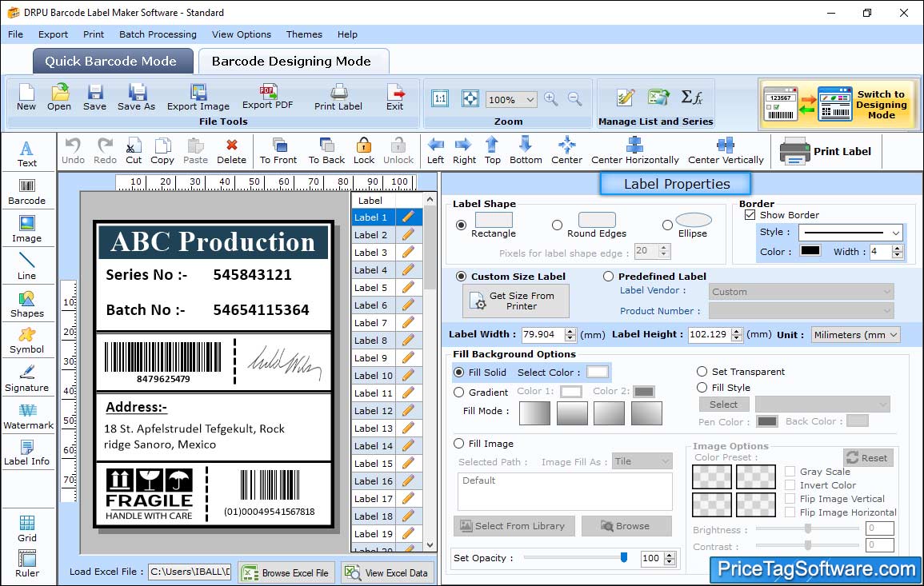The height and width of the screenshot is (586, 924).
Task: Pick the Barcode tool
Action: (27, 192)
